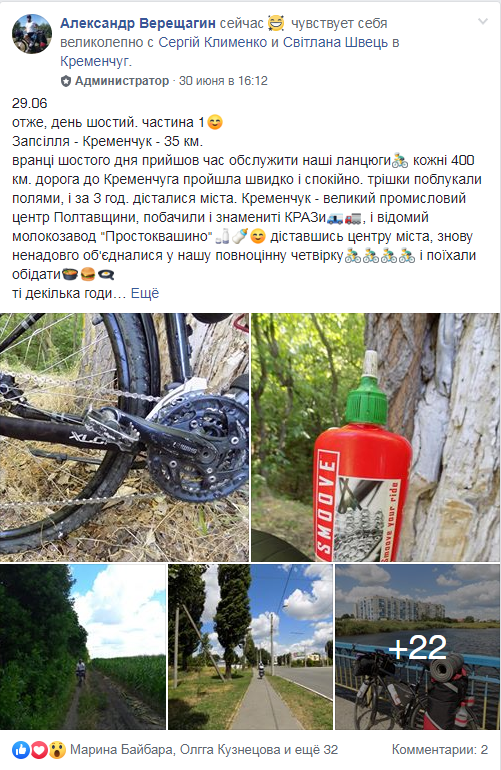The image size is (501, 770).
Task: Expand the post text with Ещё
Action: click(x=145, y=293)
